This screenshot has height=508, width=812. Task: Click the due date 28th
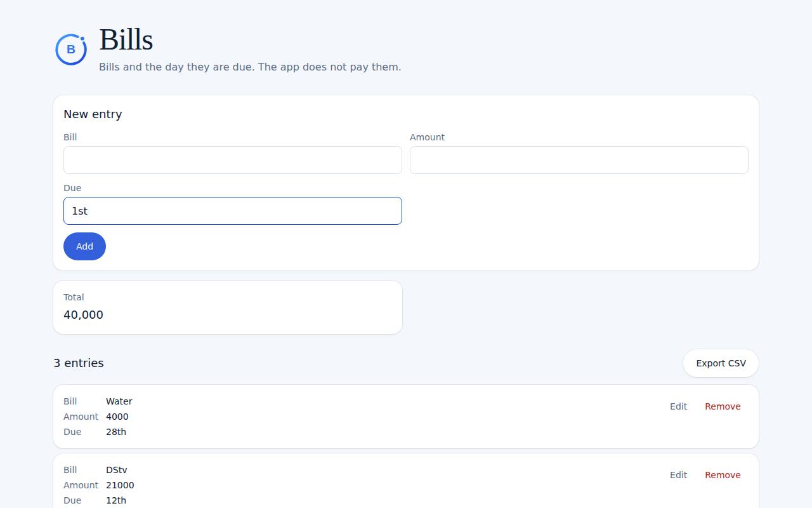116,432
